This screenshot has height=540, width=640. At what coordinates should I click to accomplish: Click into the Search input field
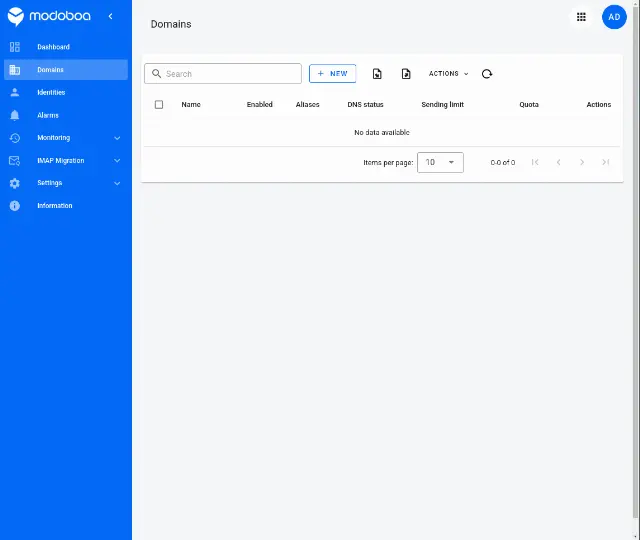click(223, 73)
